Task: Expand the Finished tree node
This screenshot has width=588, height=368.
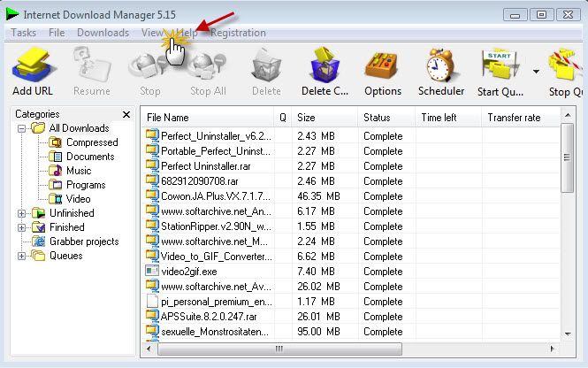Action: coord(22,227)
